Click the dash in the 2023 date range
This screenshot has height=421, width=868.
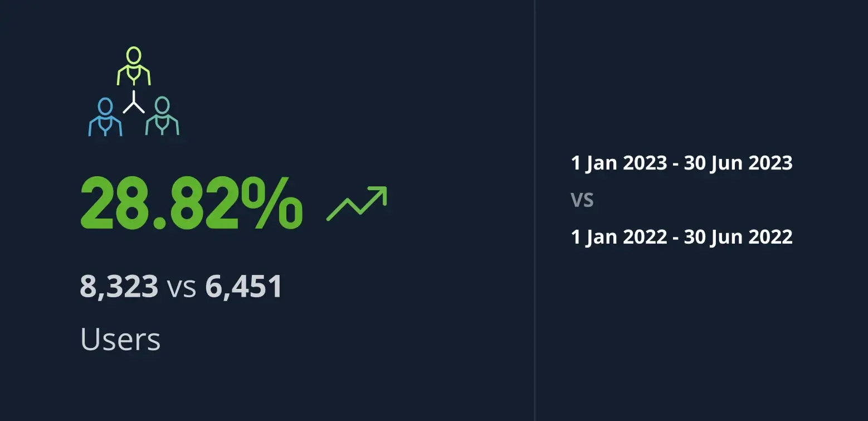(x=675, y=164)
